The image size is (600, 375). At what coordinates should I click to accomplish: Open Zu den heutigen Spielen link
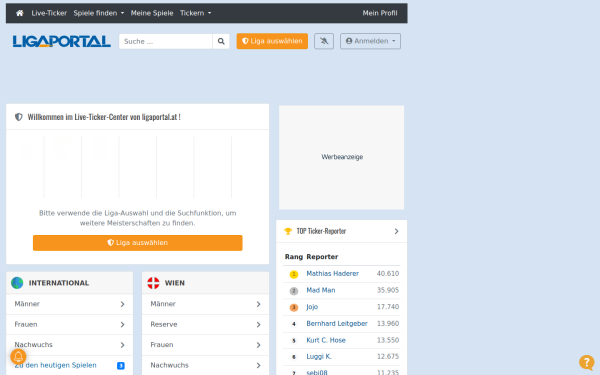pos(55,365)
